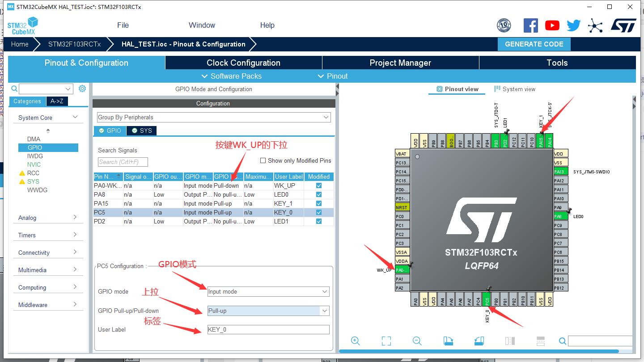Click the best-fit pinout view icon
Viewport: 644px width, 362px height.
coord(386,341)
